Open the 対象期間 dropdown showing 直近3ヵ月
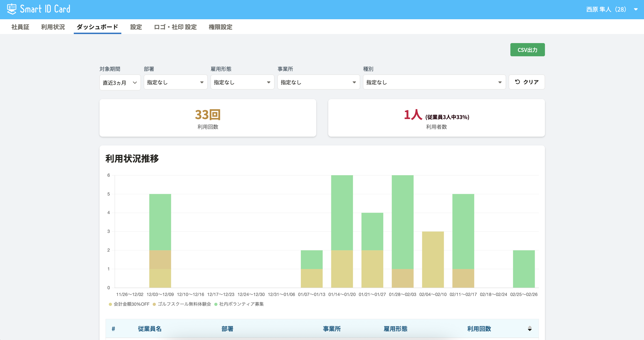The width and height of the screenshot is (644, 340). [120, 82]
